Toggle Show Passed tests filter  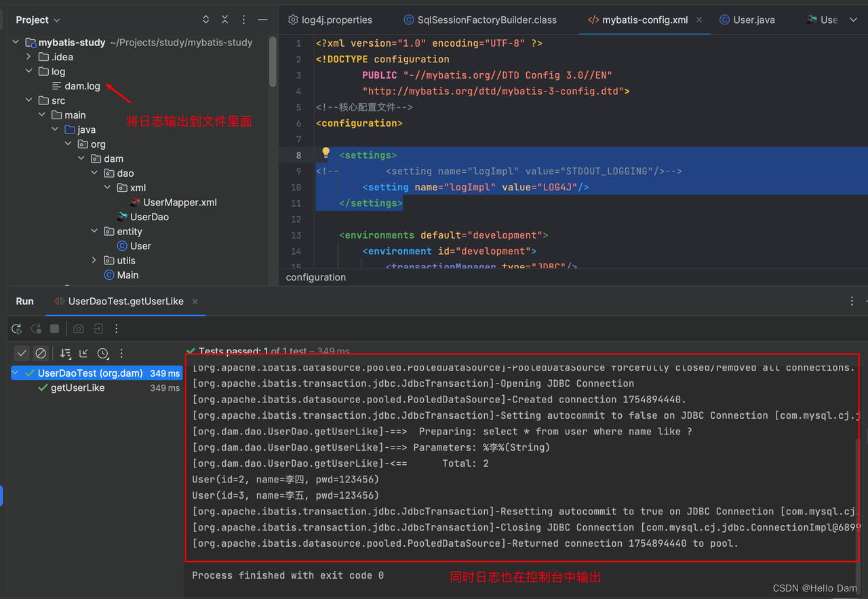[22, 353]
